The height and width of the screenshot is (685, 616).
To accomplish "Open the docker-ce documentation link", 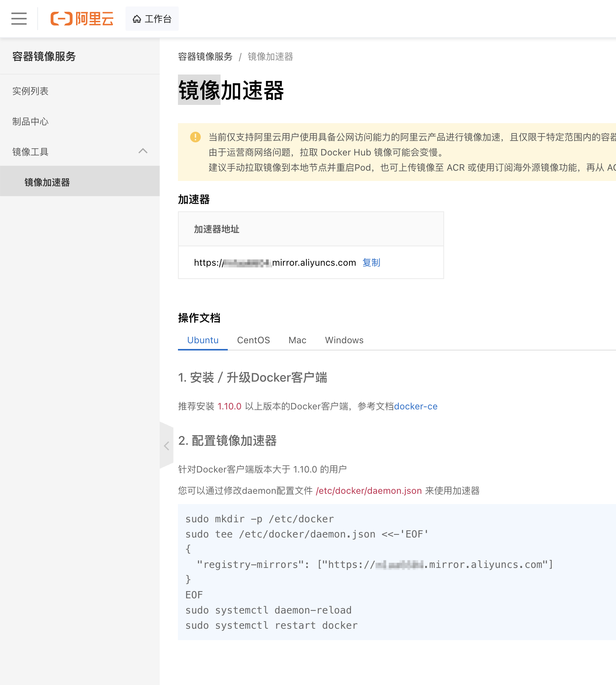I will [x=416, y=406].
